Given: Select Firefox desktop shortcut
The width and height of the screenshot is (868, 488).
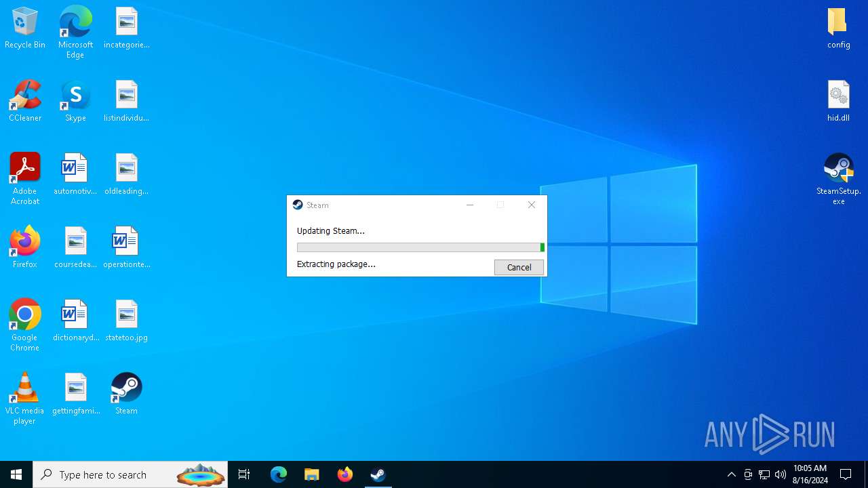Looking at the screenshot, I should (25, 248).
